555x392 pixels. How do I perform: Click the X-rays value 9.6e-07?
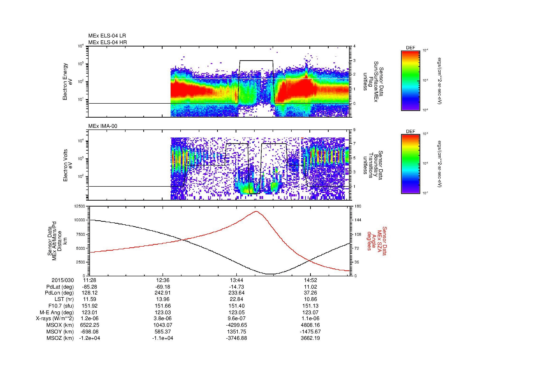236,318
